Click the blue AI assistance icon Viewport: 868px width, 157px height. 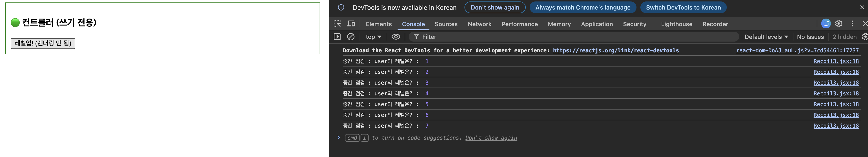pos(826,24)
